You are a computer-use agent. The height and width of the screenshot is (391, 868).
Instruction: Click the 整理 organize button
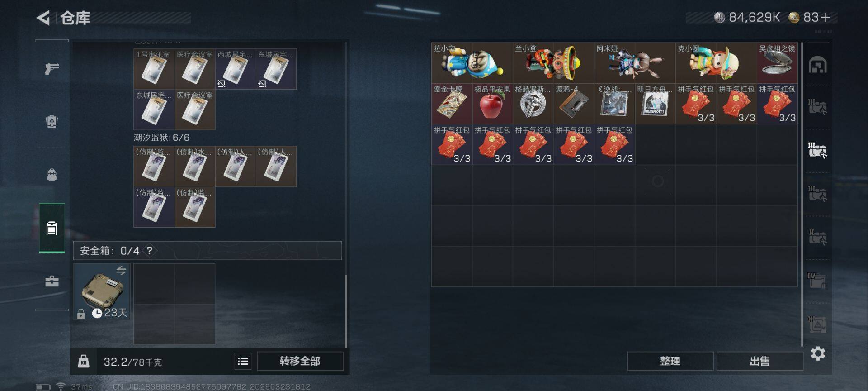[x=670, y=361]
